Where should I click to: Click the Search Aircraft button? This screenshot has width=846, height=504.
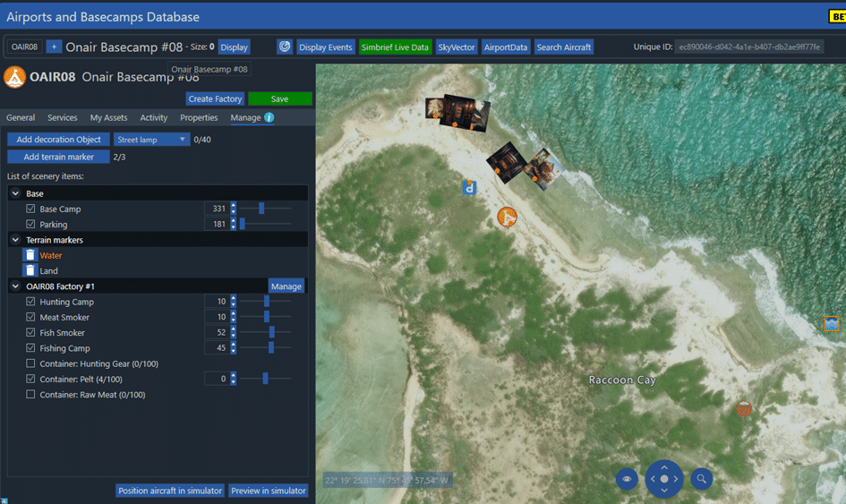coord(564,47)
